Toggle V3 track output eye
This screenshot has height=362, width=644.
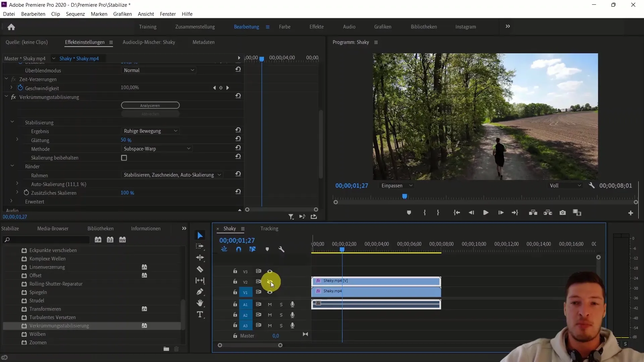[x=270, y=271]
